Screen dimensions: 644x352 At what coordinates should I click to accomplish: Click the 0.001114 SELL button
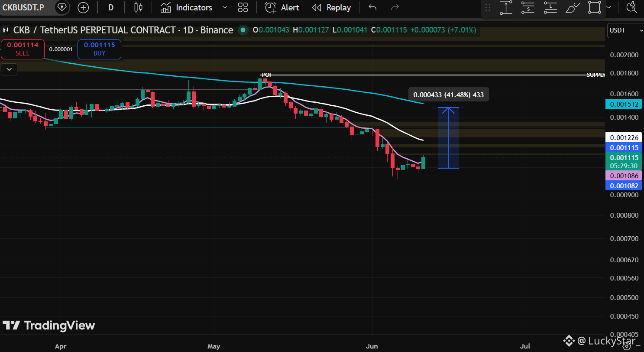click(23, 49)
